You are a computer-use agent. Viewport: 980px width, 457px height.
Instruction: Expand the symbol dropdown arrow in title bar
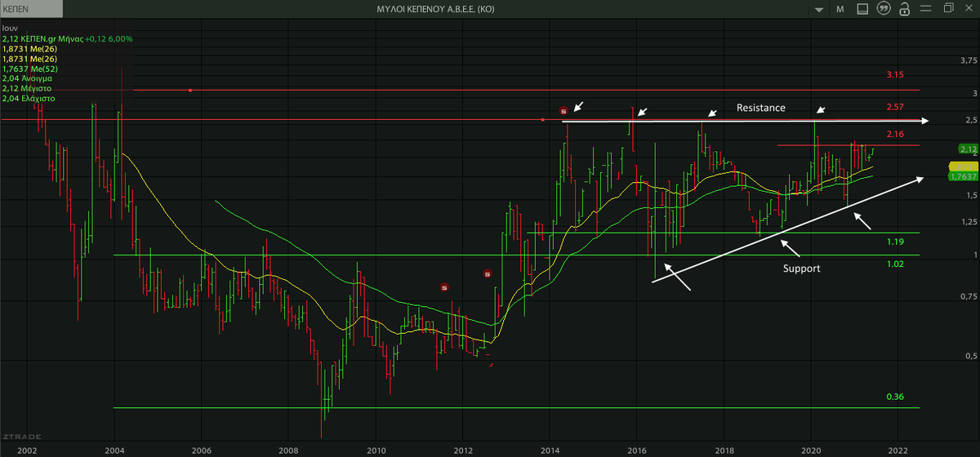(x=819, y=10)
